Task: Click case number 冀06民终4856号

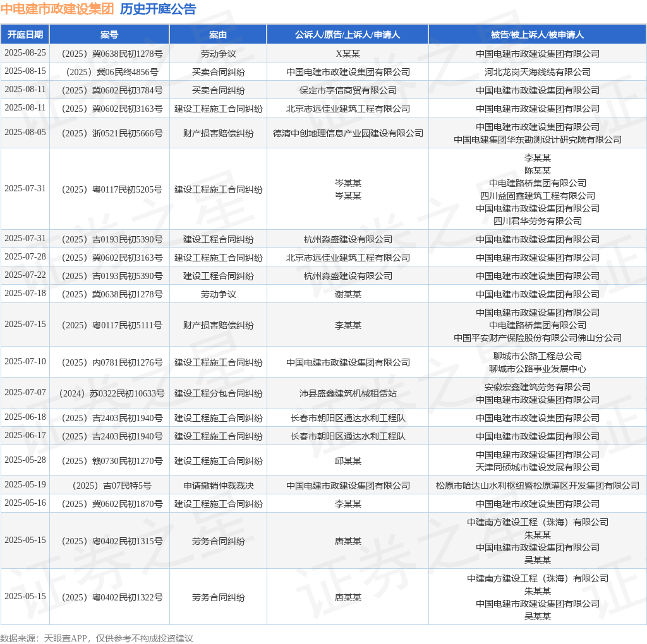Action: [112, 72]
